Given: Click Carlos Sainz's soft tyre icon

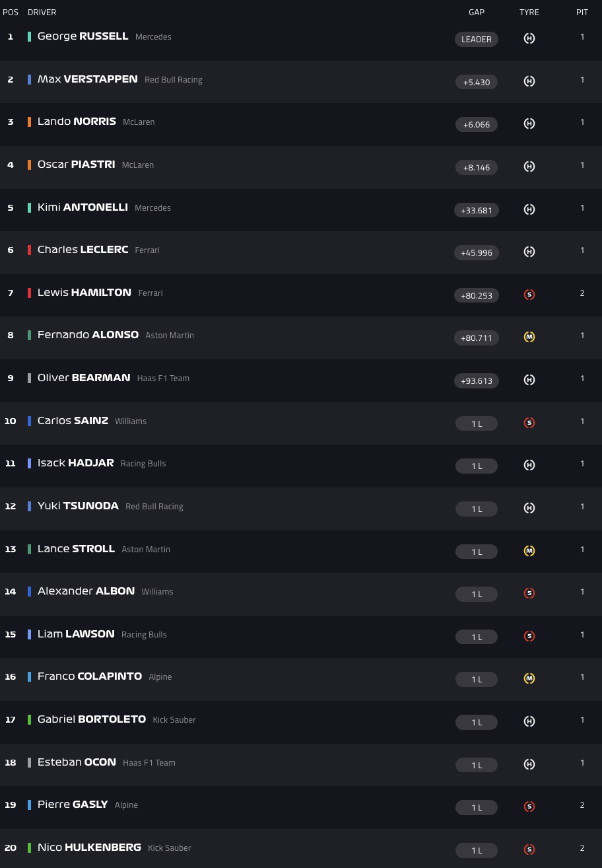Looking at the screenshot, I should click(x=529, y=423).
